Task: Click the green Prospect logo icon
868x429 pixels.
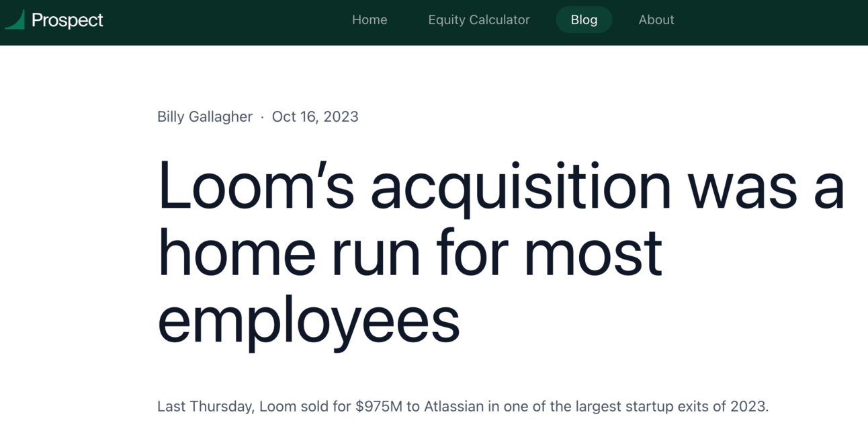Action: point(15,19)
